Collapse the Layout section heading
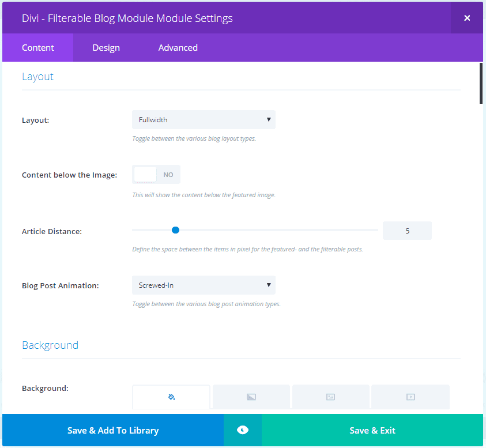Image resolution: width=486 pixels, height=448 pixels. (38, 77)
